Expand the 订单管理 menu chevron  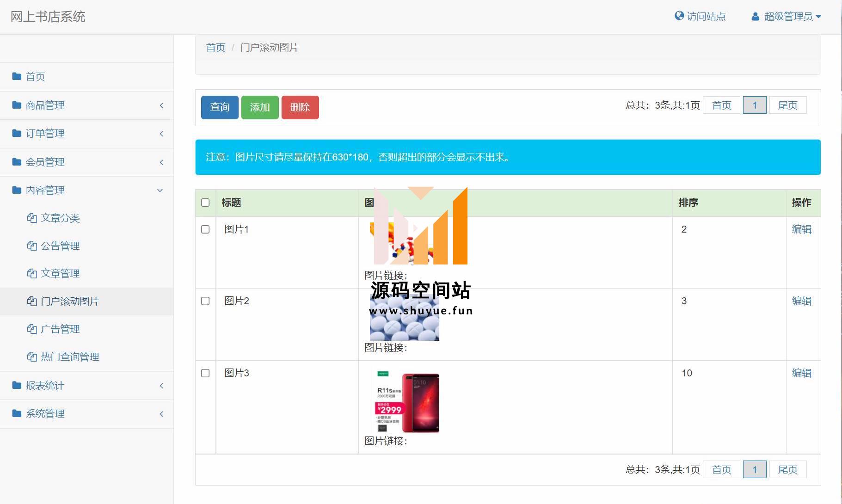(x=161, y=134)
